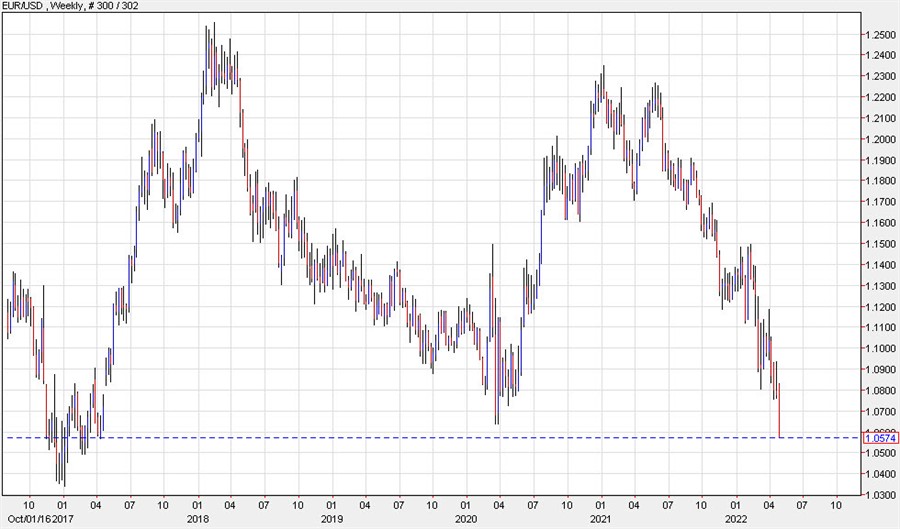Select the 1.1300 price axis label
This screenshot has width=900, height=529.
(882, 286)
